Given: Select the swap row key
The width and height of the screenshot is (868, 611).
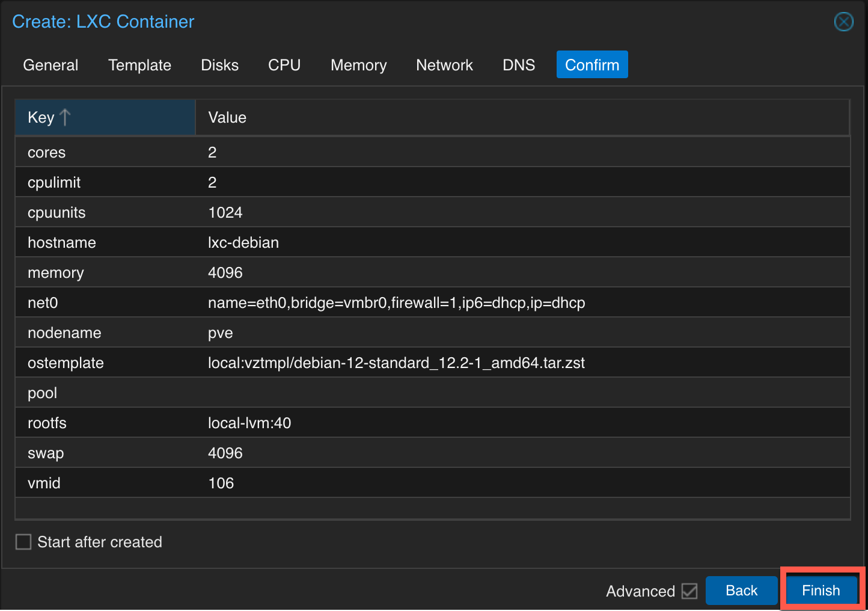Looking at the screenshot, I should pyautogui.click(x=46, y=453).
